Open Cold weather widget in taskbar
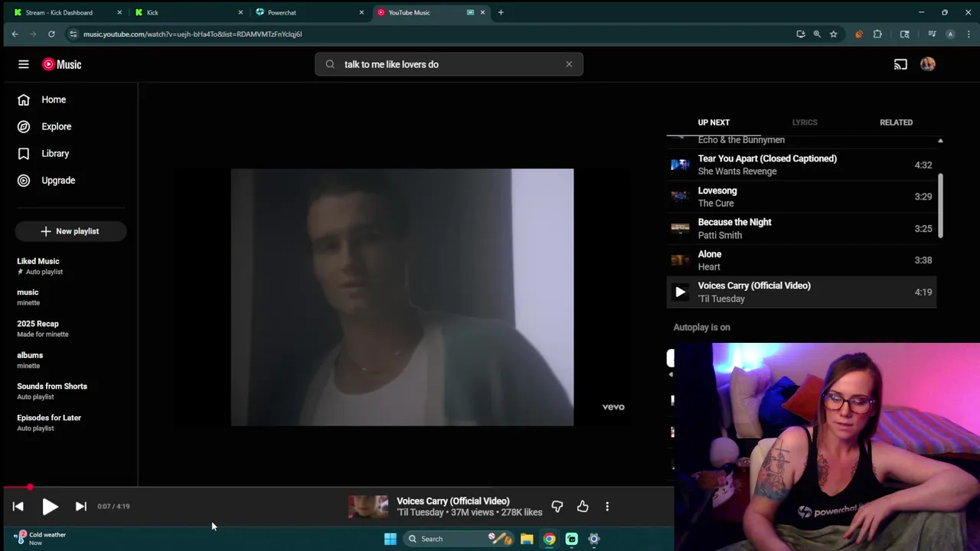 42,539
